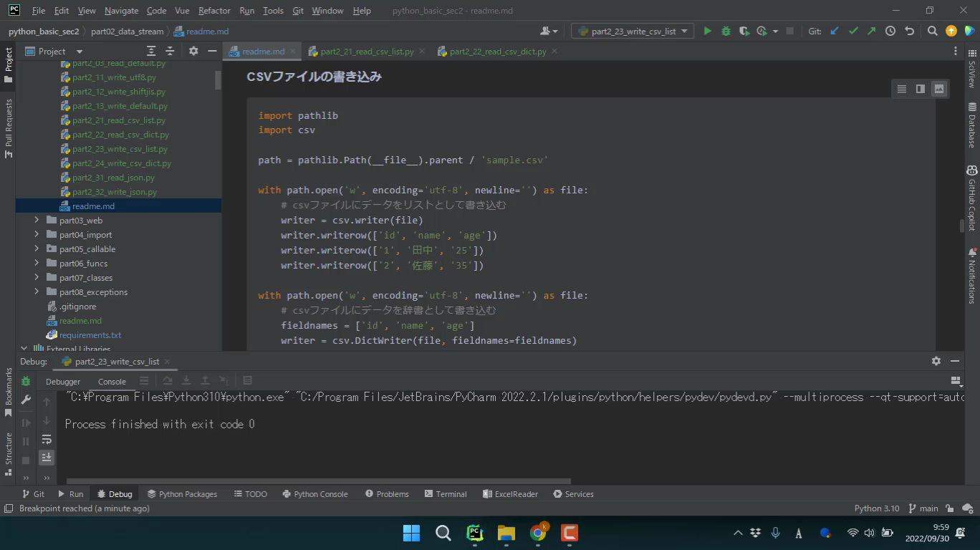The height and width of the screenshot is (550, 980).
Task: Click the green Run button in toolbar
Action: tap(707, 31)
